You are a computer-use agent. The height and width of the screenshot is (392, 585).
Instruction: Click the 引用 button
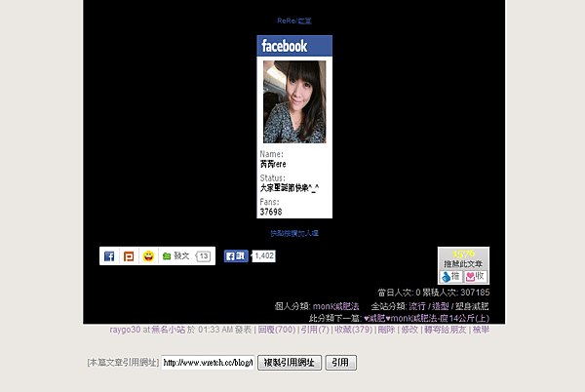tap(340, 363)
